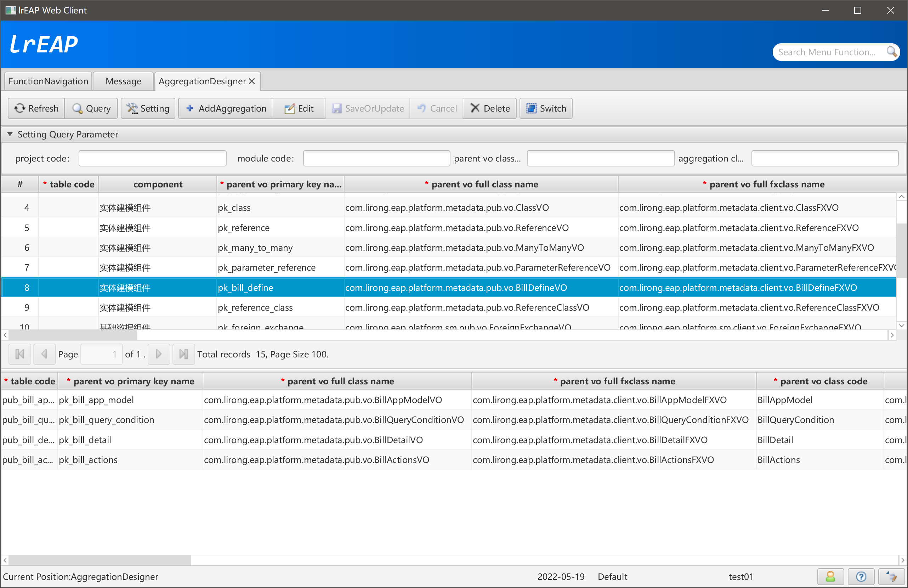Click the rightmost status bar icon

click(891, 577)
